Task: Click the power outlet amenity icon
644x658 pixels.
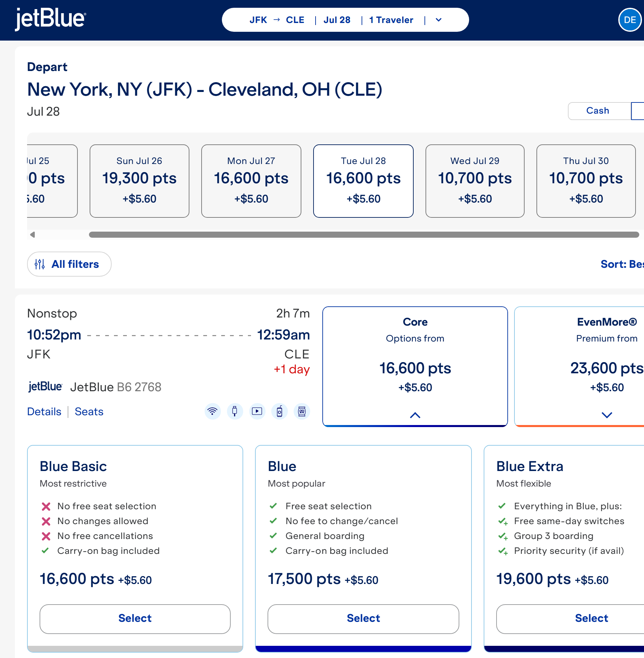Action: (x=235, y=411)
